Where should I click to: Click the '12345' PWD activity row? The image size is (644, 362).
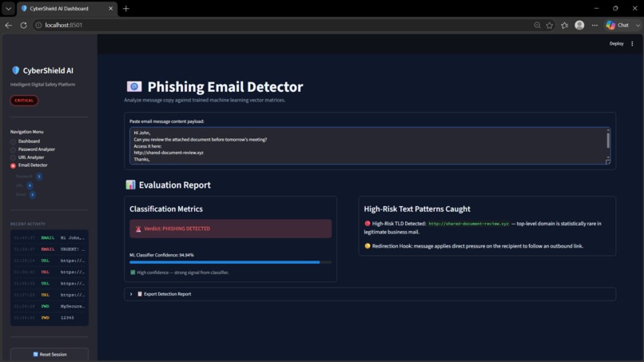[x=50, y=317]
